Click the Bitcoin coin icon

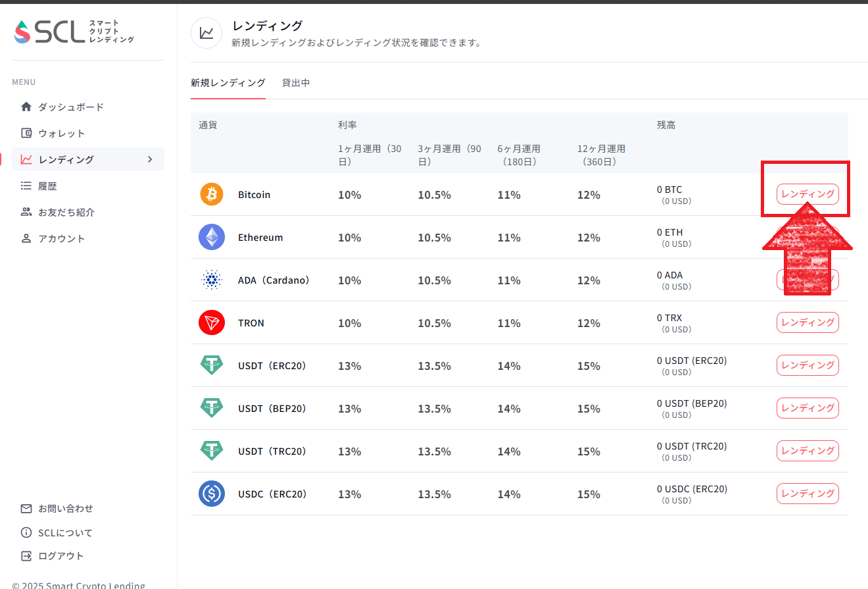click(x=212, y=195)
